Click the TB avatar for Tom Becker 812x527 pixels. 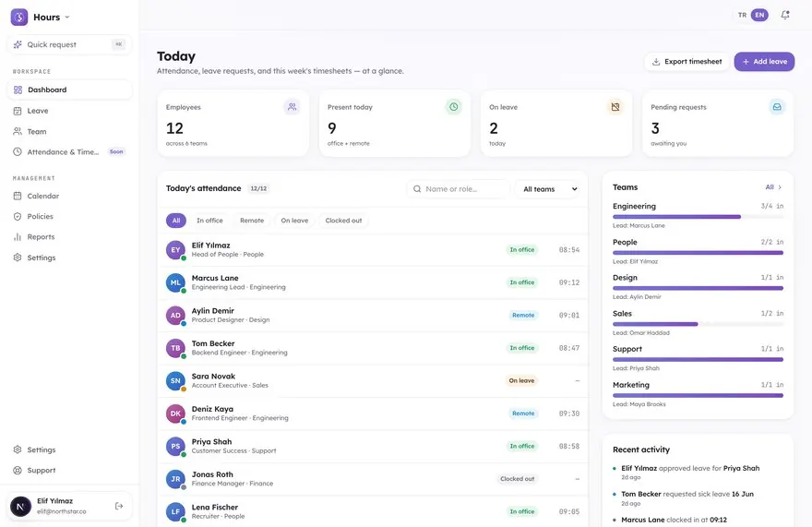(175, 348)
